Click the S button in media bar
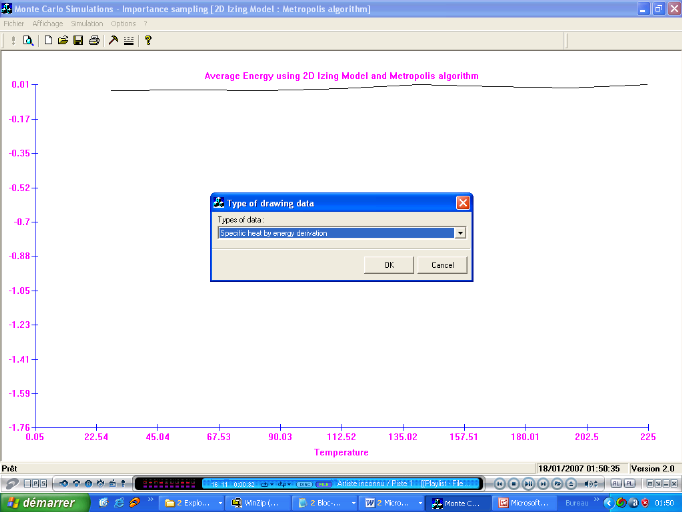Screen dimensions: 682x512 (x=43, y=483)
